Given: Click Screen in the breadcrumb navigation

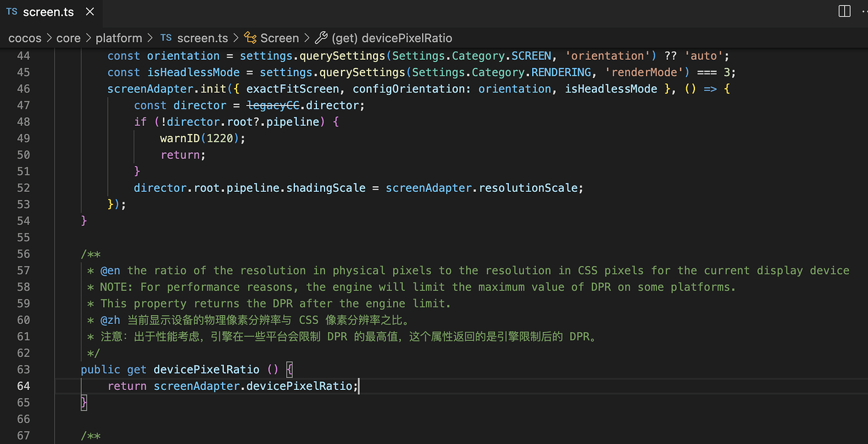Looking at the screenshot, I should click(279, 38).
